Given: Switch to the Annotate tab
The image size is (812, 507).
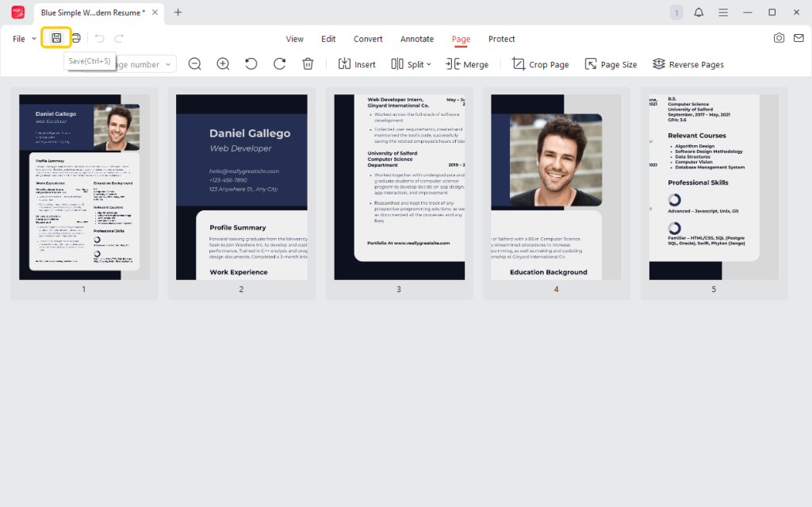Looking at the screenshot, I should click(417, 38).
